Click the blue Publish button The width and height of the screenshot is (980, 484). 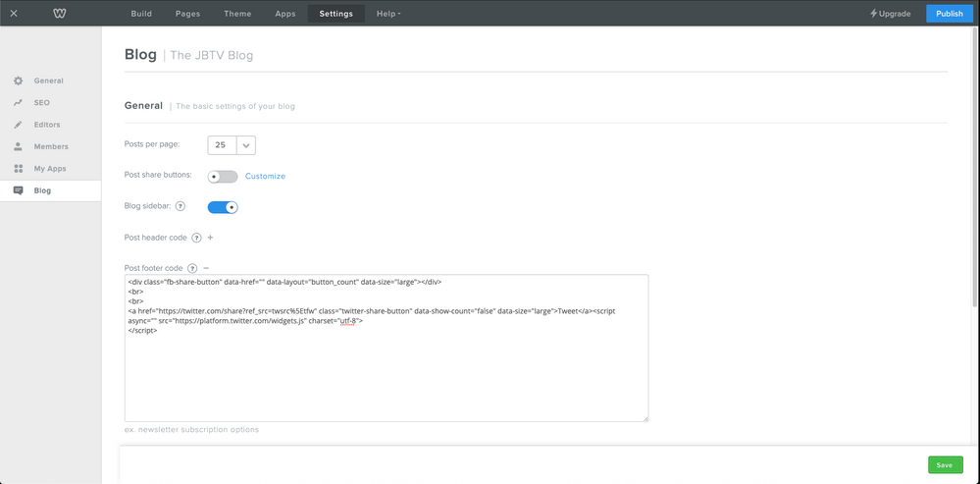[x=950, y=14]
